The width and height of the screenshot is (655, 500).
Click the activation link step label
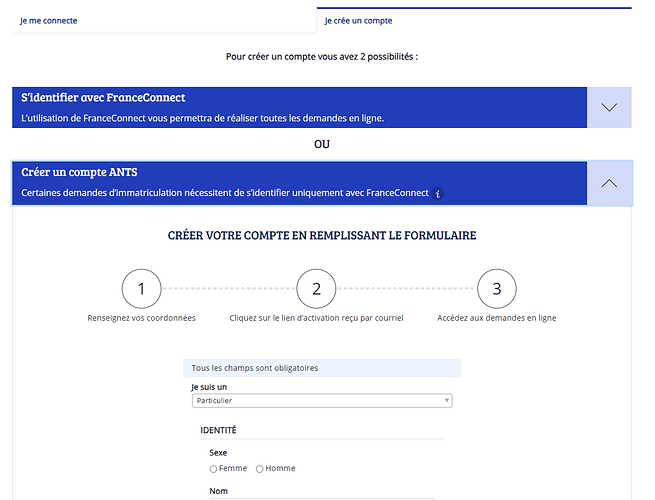[x=316, y=318]
